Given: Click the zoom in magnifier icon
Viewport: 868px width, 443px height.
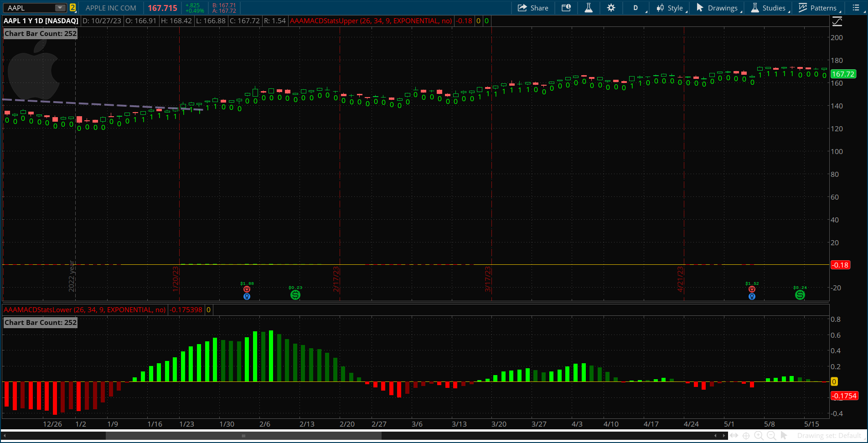Looking at the screenshot, I should pos(759,436).
